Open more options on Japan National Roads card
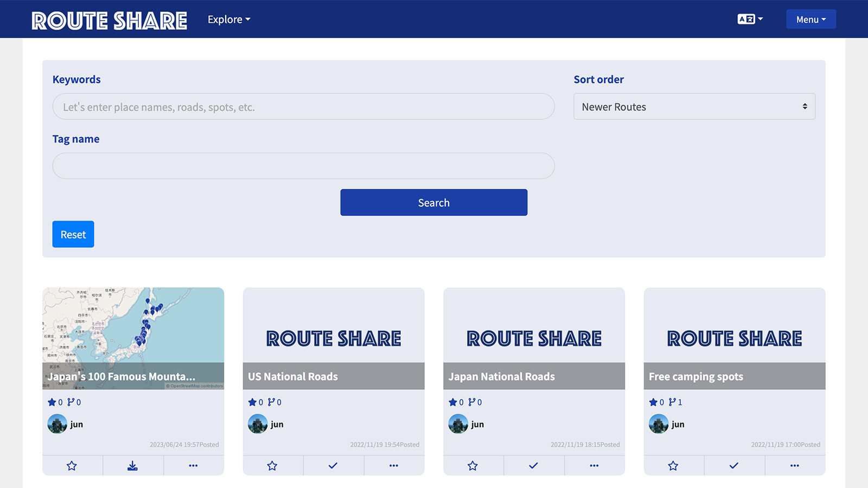 tap(594, 466)
